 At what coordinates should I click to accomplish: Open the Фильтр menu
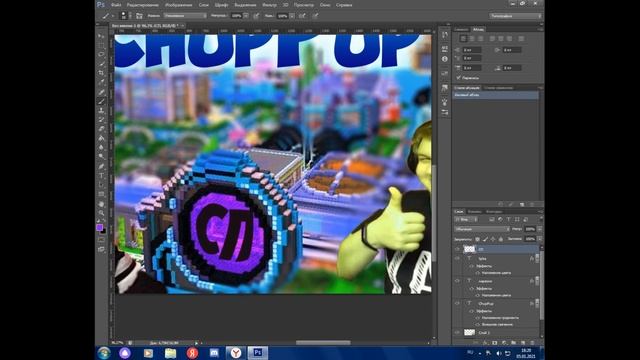coord(269,5)
